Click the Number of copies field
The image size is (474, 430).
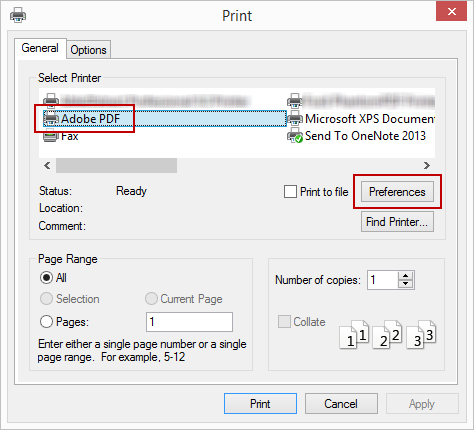[383, 280]
